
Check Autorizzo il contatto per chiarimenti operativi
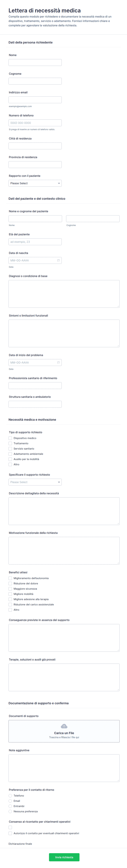(x=10, y=833)
